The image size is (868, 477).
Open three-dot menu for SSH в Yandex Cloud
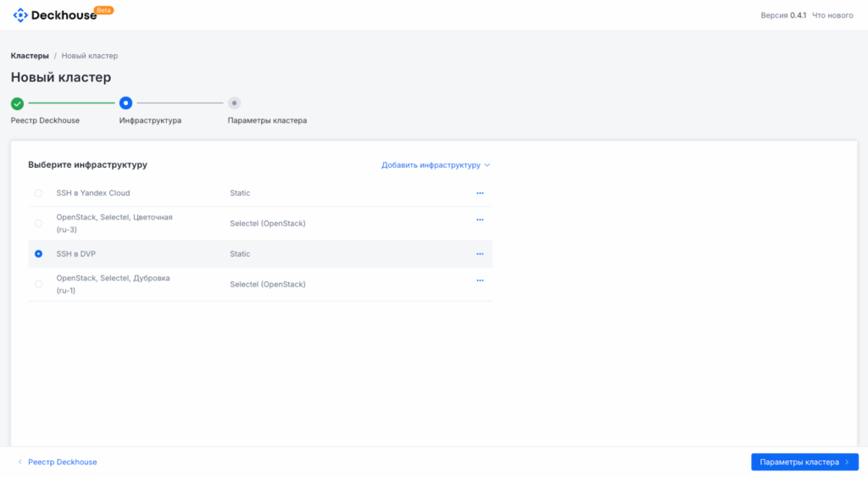click(x=480, y=193)
